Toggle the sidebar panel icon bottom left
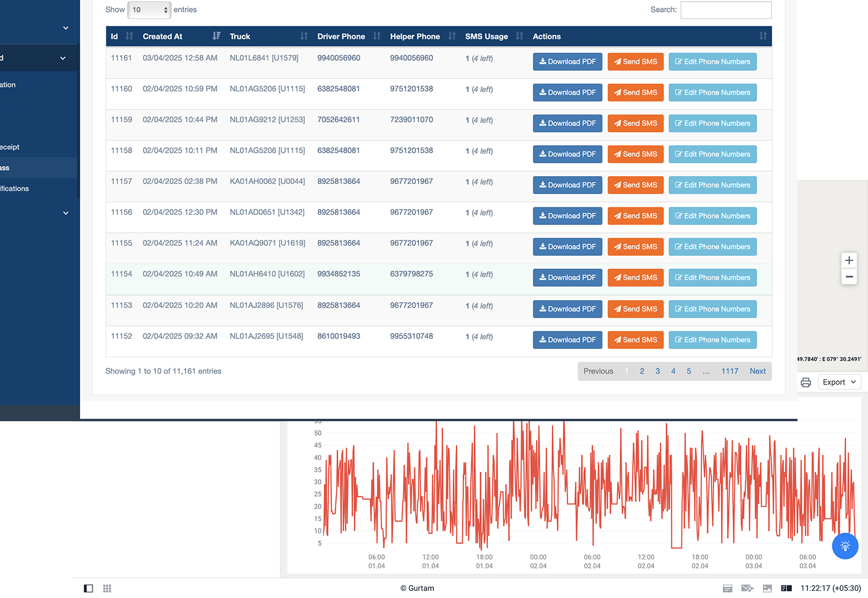The height and width of the screenshot is (598, 868). [x=88, y=588]
